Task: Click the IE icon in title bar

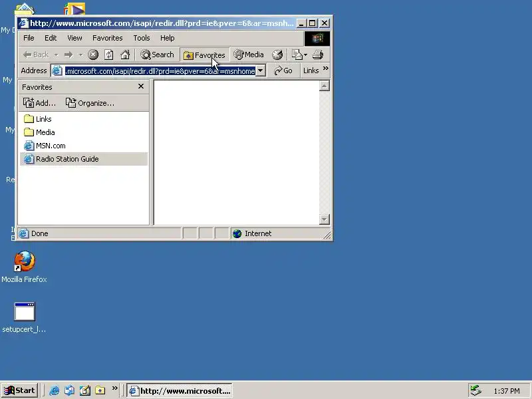Action: pyautogui.click(x=23, y=23)
